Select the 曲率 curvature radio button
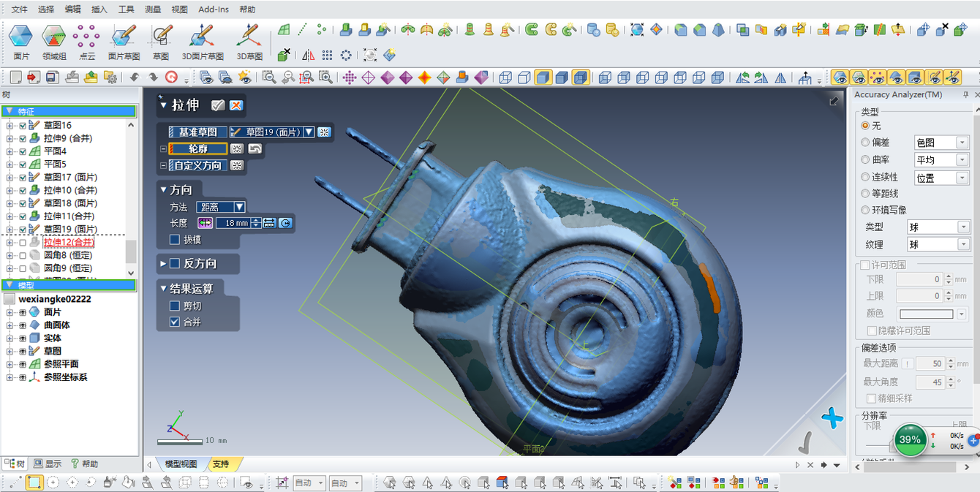980x492 pixels. pyautogui.click(x=865, y=159)
